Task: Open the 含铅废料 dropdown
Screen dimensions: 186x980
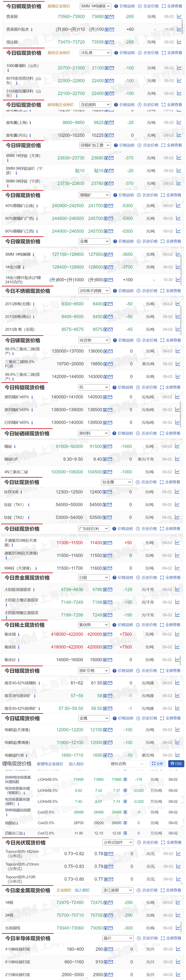Action: tap(95, 105)
